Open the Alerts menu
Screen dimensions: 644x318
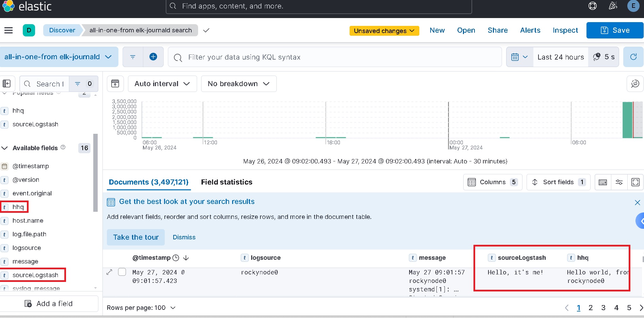[530, 30]
